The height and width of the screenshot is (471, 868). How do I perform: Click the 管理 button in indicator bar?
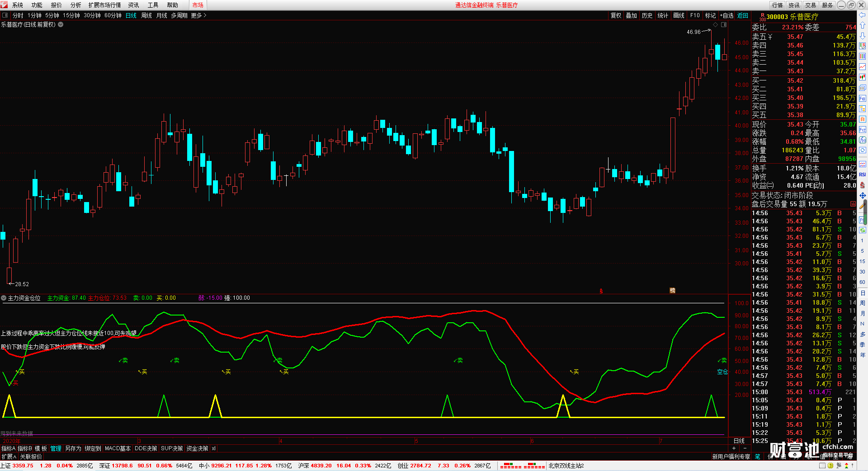click(56, 448)
